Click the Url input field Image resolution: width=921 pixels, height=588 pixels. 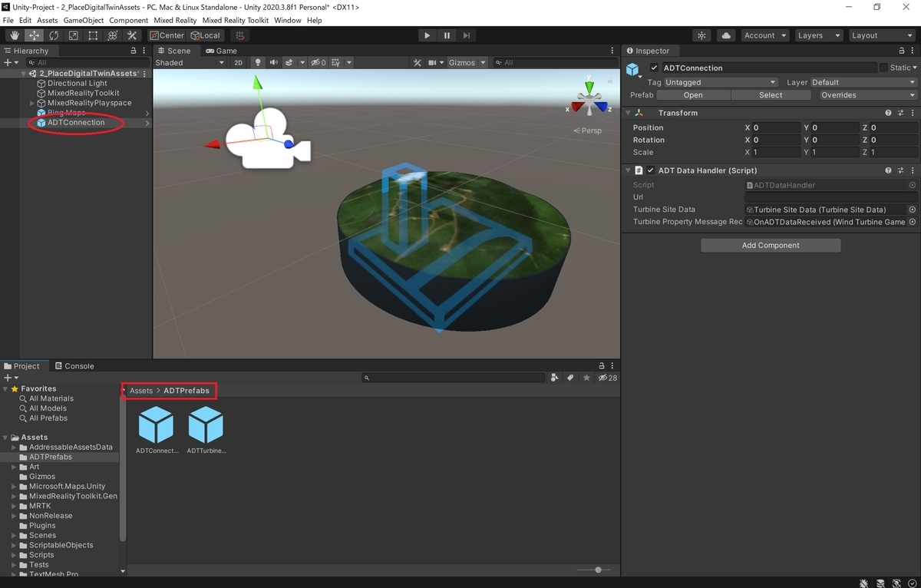(831, 197)
